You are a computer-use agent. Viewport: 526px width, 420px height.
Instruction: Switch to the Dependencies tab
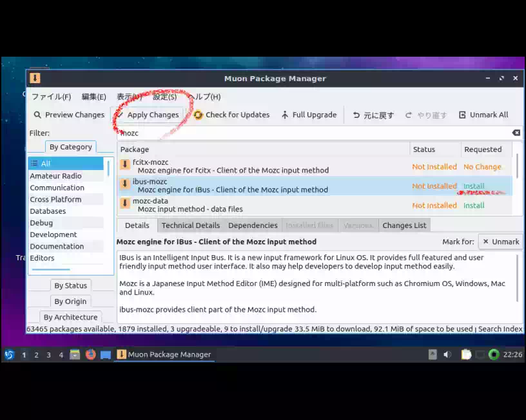[253, 225]
